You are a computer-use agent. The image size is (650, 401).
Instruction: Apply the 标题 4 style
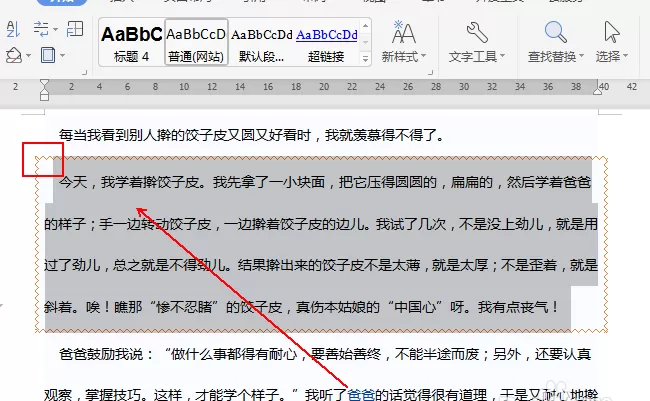(x=131, y=42)
